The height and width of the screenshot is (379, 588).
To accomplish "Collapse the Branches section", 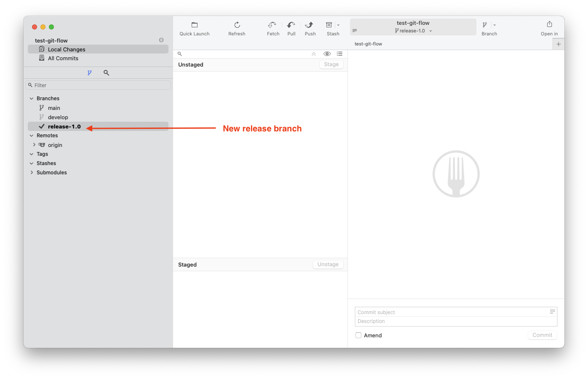I will [32, 99].
